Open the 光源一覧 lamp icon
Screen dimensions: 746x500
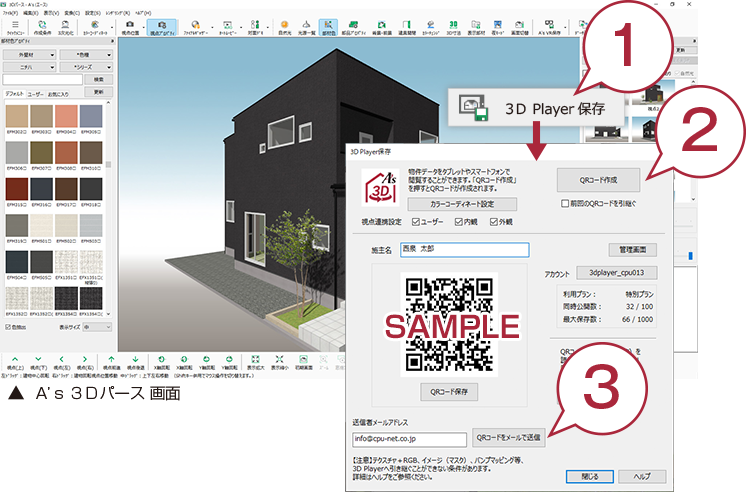tap(306, 27)
